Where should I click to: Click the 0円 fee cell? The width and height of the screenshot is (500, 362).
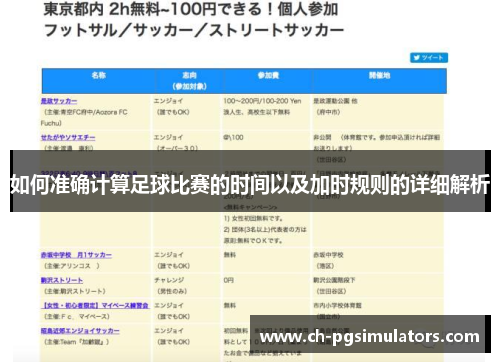(x=229, y=280)
